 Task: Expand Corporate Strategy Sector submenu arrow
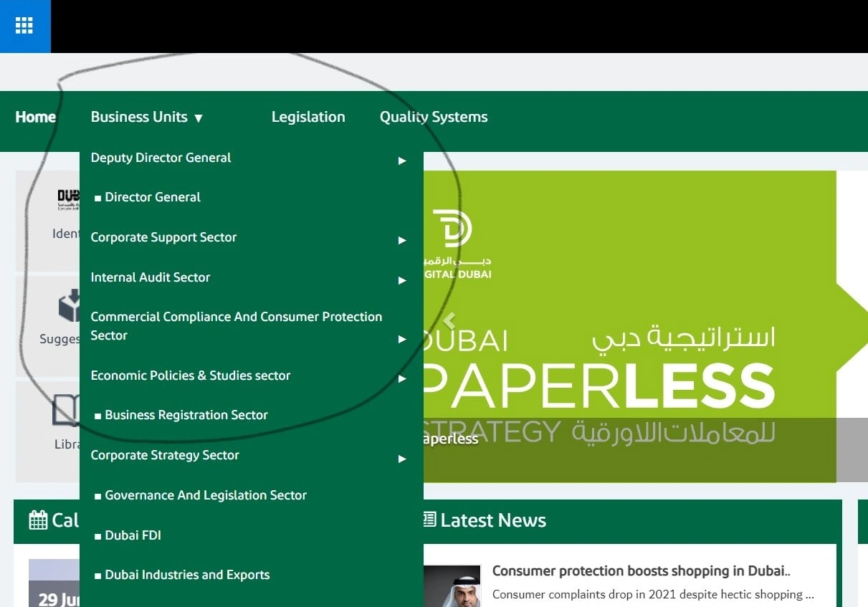click(402, 458)
